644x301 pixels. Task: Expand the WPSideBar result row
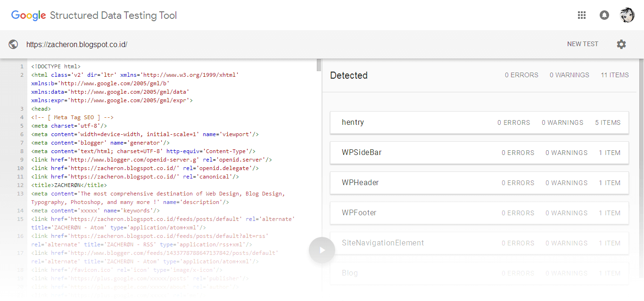point(479,153)
